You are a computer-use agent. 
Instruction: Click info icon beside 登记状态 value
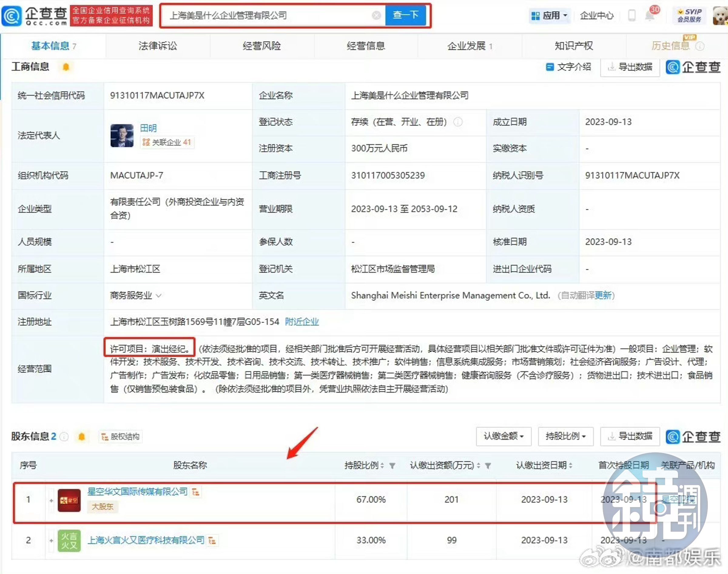458,122
